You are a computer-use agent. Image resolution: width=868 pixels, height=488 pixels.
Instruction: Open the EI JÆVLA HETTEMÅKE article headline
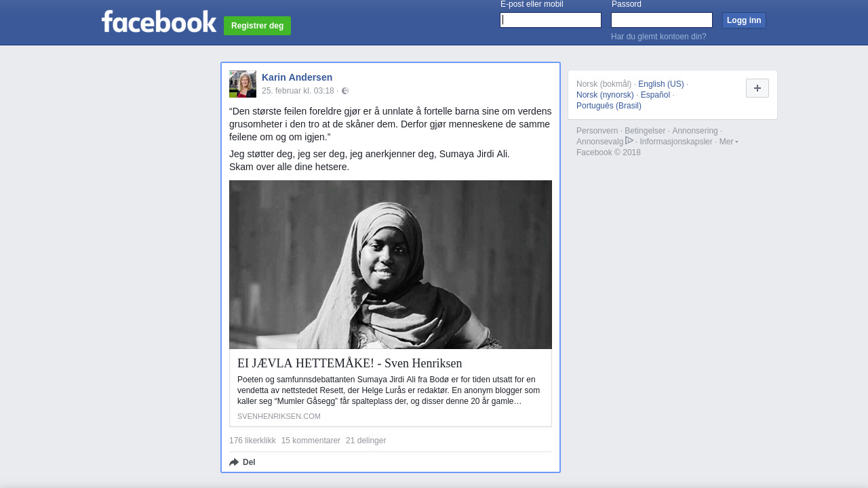[349, 363]
